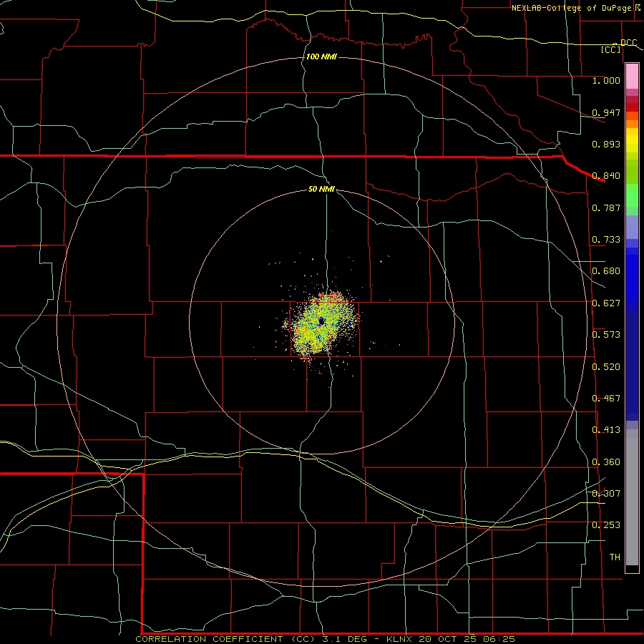Click the gray segment of the color bar
The image size is (644, 644).
(x=632, y=497)
